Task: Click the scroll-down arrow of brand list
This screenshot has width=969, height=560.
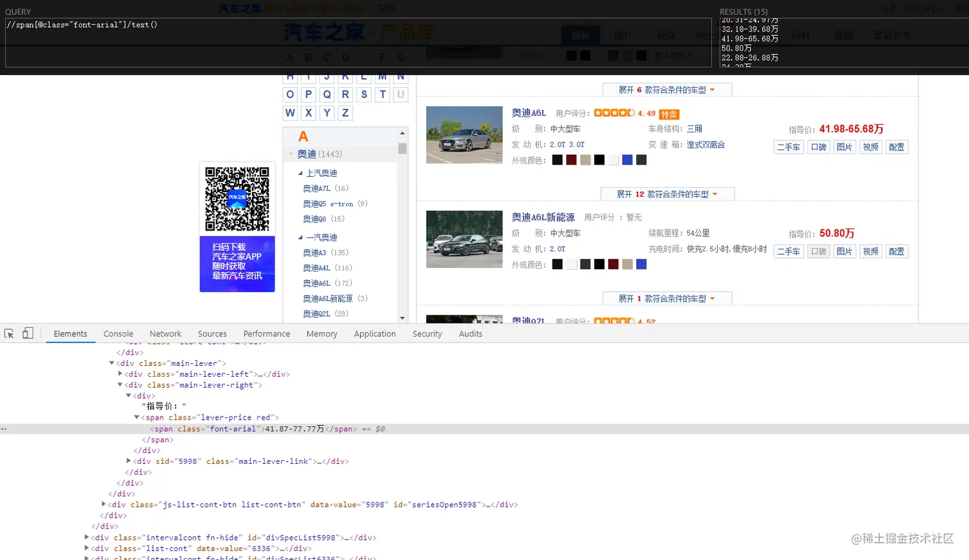Action: click(x=402, y=318)
